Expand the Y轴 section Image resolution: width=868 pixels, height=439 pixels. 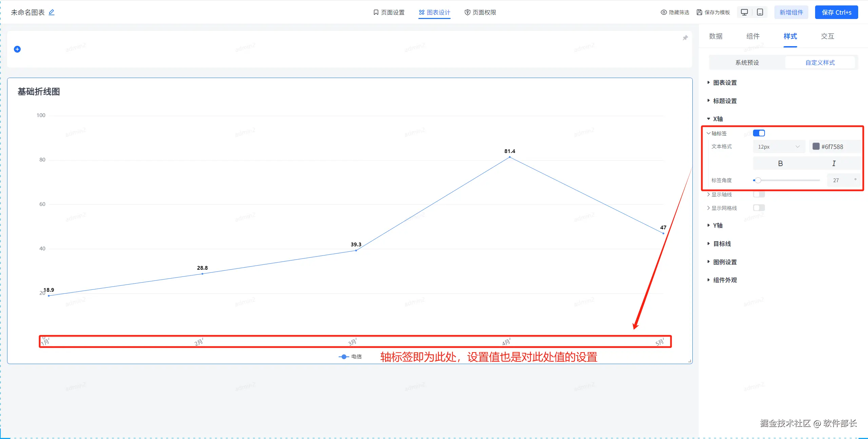717,225
